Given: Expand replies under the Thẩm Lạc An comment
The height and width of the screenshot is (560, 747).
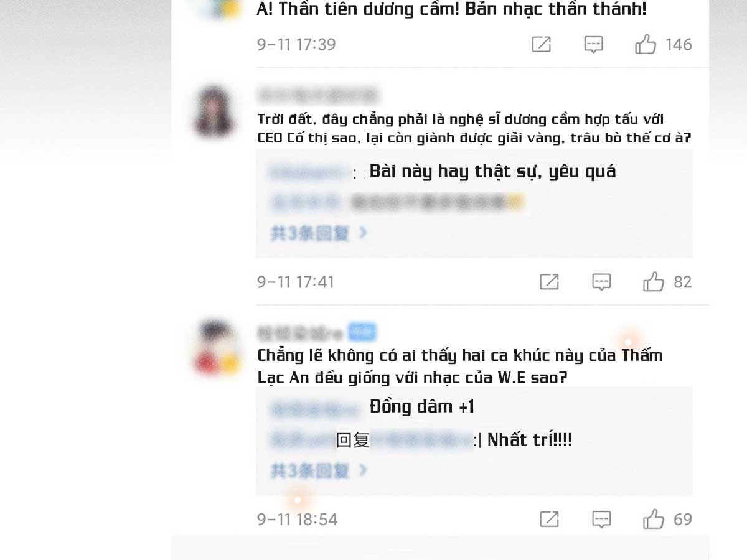Looking at the screenshot, I should (x=319, y=470).
